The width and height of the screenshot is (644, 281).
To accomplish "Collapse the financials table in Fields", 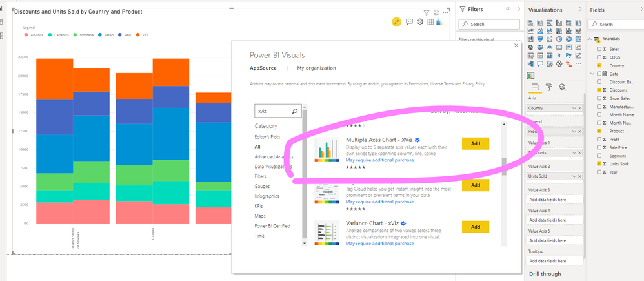I will 590,39.
